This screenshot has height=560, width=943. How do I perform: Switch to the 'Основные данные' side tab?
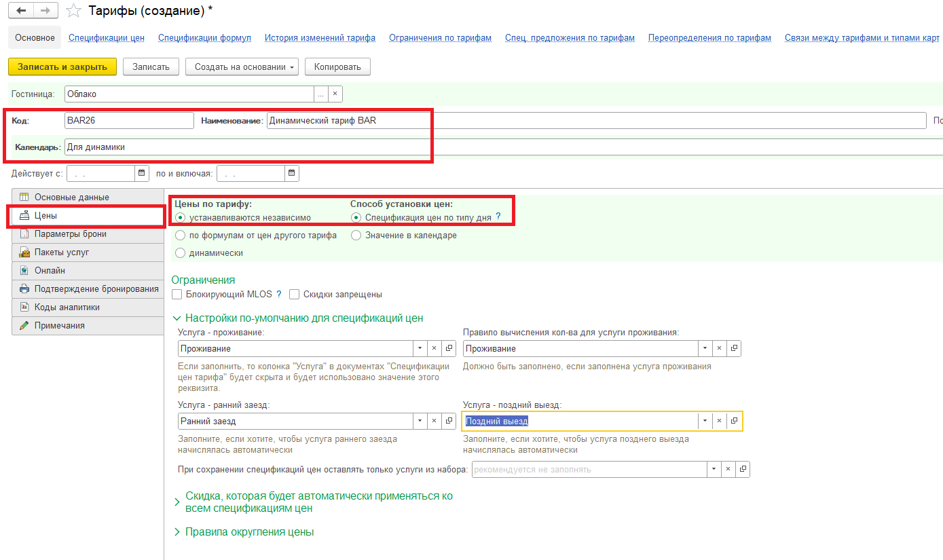click(x=88, y=197)
